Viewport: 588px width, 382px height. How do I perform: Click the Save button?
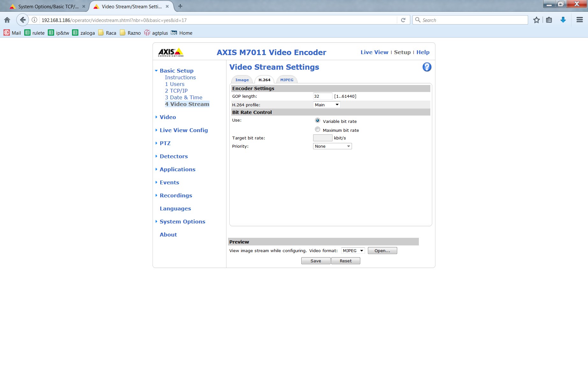[316, 261]
